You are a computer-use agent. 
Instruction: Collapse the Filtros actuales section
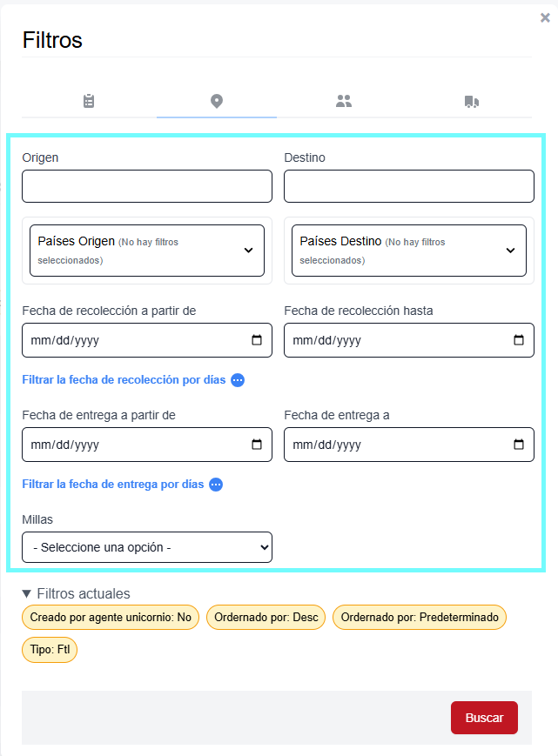[x=30, y=593]
